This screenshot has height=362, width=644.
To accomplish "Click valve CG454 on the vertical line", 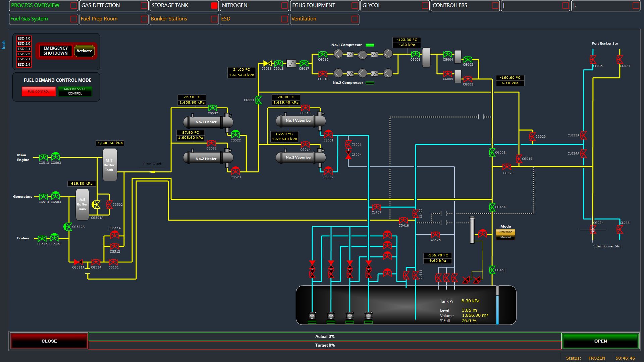I will click(x=492, y=207).
